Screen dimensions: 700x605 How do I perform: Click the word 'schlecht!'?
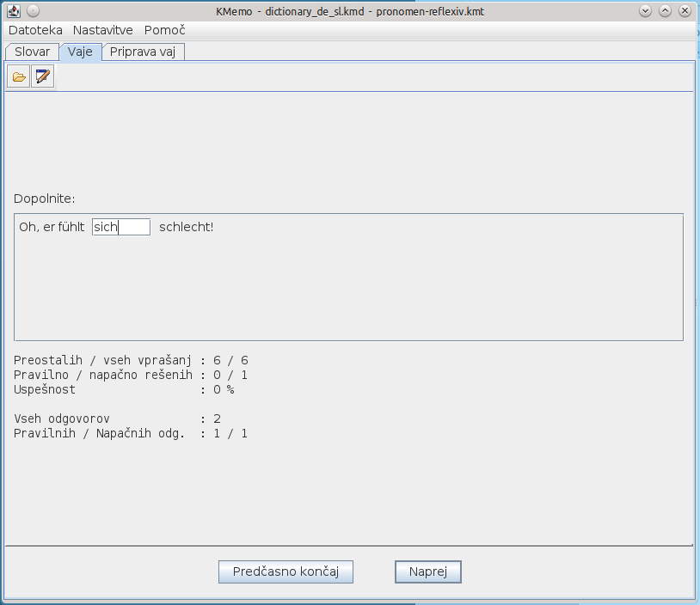click(186, 227)
